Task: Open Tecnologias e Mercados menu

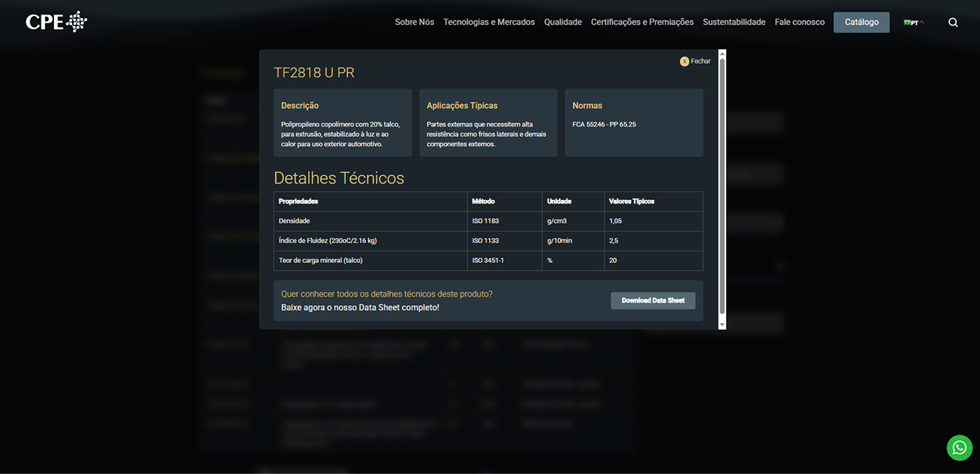Action: (x=489, y=22)
